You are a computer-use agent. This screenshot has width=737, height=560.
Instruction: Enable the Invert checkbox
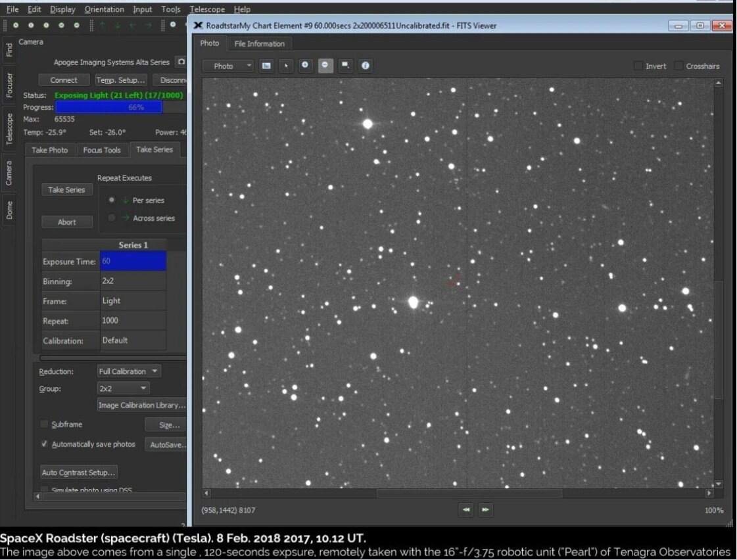pos(638,66)
